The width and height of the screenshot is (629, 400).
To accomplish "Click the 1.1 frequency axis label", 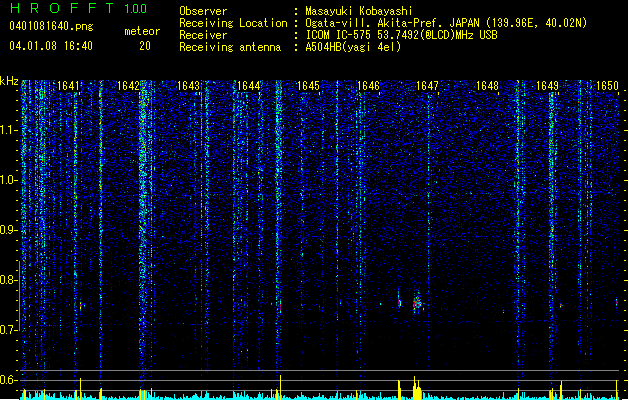I will click(x=9, y=130).
